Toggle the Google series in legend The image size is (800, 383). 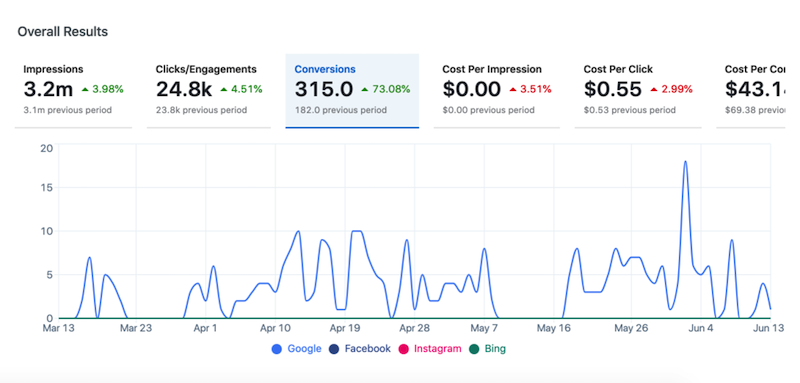[x=296, y=349]
